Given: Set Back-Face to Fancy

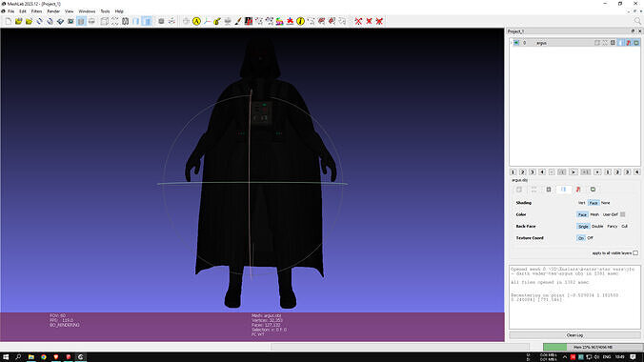Looking at the screenshot, I should (x=612, y=227).
